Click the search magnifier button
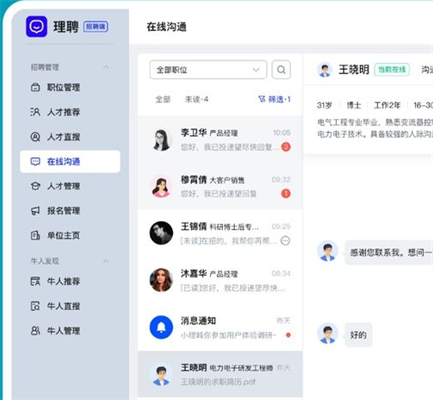 point(281,70)
